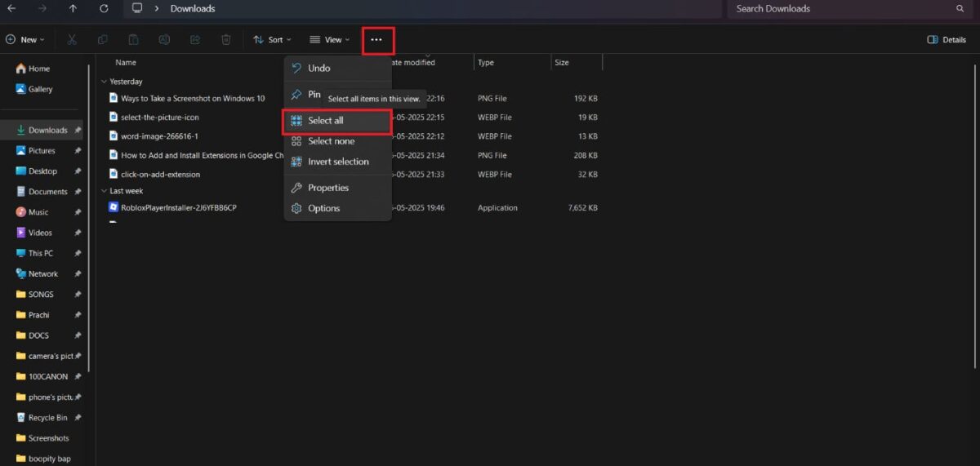Click the Delete trash can icon
Screen dimensions: 980x466
226,39
